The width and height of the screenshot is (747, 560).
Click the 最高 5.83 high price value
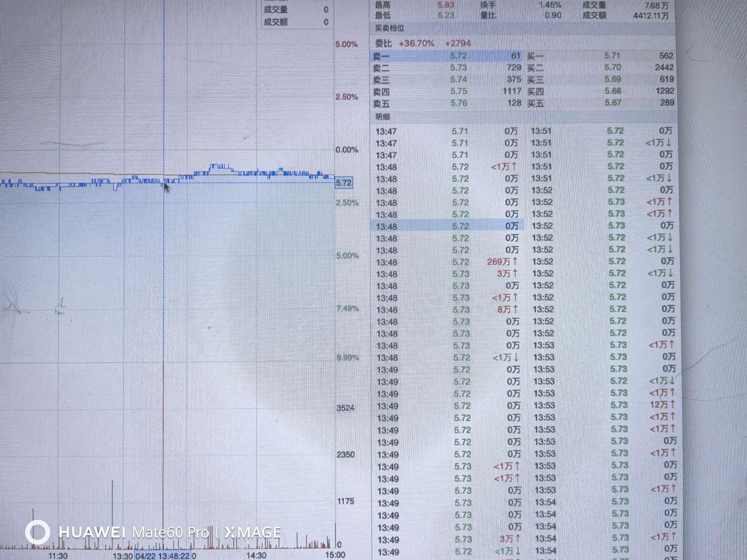tap(446, 5)
